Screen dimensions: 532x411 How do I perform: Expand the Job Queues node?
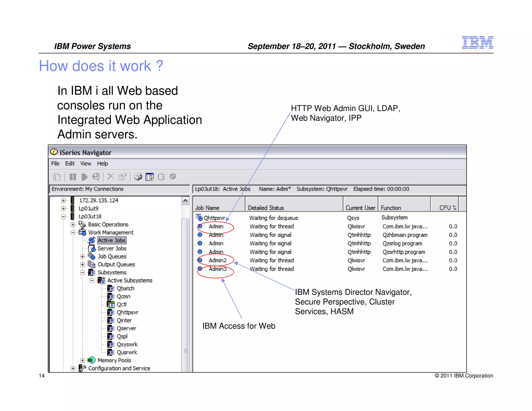(x=82, y=256)
